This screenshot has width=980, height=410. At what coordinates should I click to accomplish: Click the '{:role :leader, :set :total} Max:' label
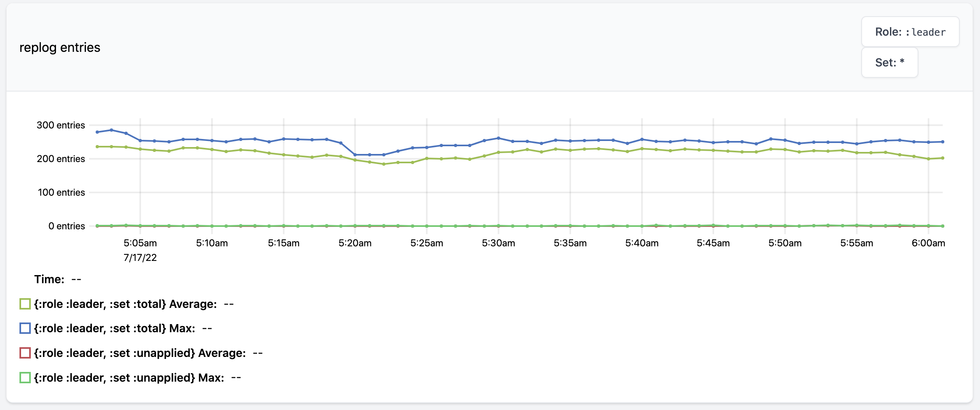(115, 328)
